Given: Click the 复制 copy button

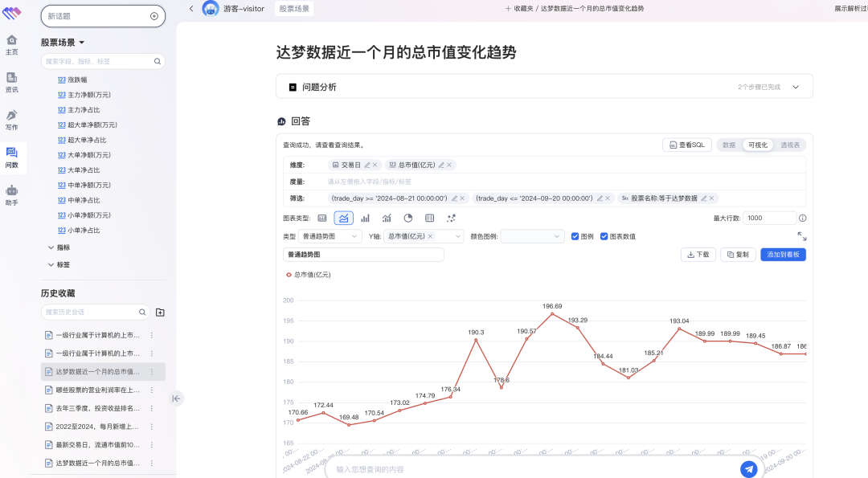Looking at the screenshot, I should pyautogui.click(x=738, y=255).
